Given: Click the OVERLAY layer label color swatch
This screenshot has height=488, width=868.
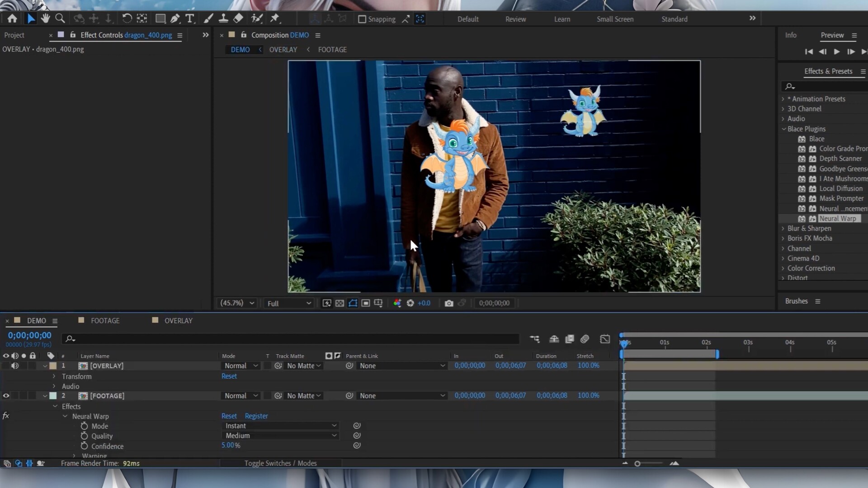Looking at the screenshot, I should point(53,366).
